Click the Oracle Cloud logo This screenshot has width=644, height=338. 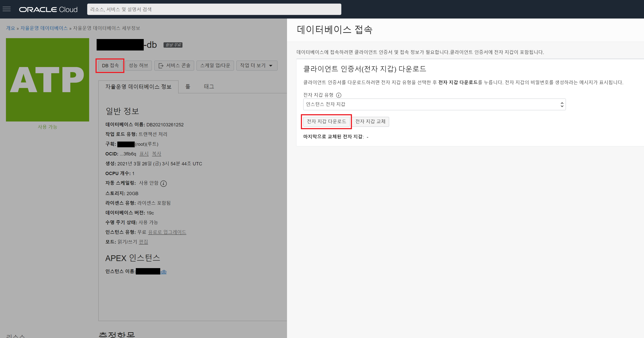pyautogui.click(x=48, y=9)
